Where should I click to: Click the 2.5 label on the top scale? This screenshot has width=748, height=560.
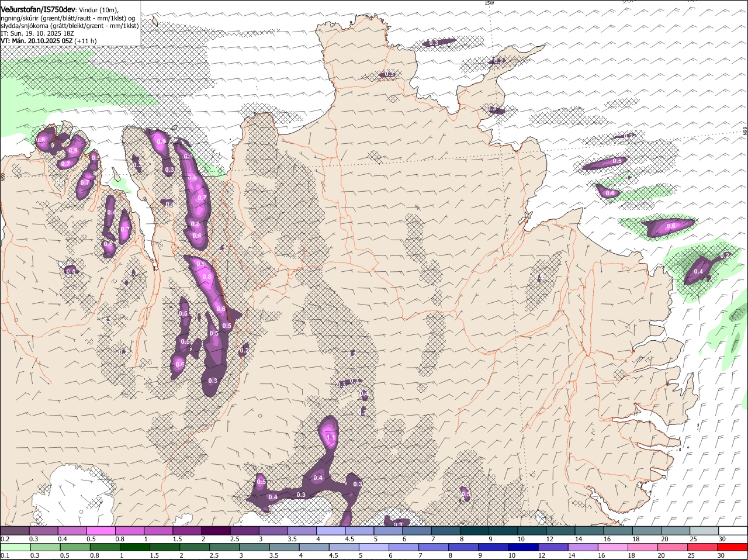coord(234,538)
